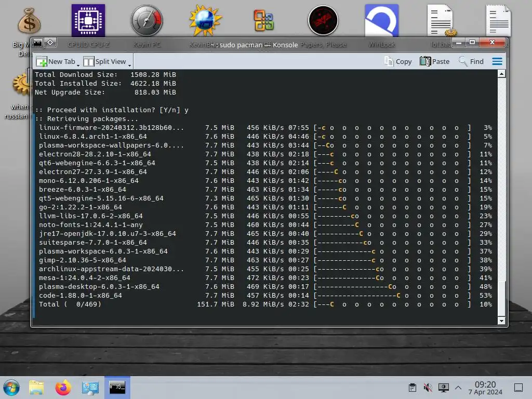Click the code-1.88.0-1-x86_64 row
Image resolution: width=532 pixels, height=399 pixels.
[265, 295]
